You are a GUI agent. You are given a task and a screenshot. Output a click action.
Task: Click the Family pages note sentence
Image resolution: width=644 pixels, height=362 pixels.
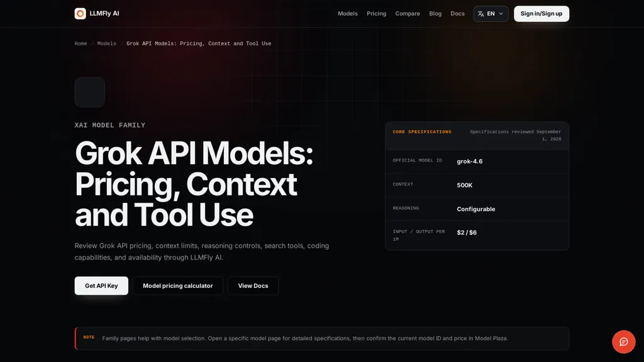(305, 338)
